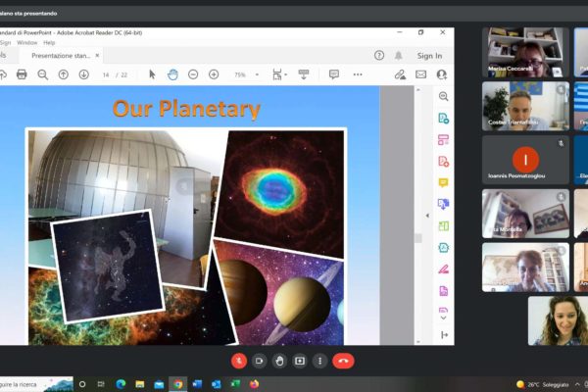The height and width of the screenshot is (392, 588).
Task: Open more call options menu
Action: (x=320, y=361)
